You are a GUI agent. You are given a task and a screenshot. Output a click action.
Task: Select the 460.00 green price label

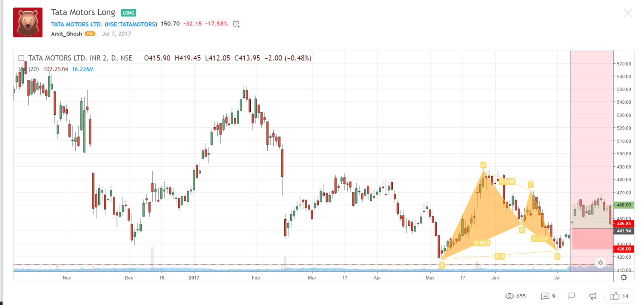[x=623, y=205]
